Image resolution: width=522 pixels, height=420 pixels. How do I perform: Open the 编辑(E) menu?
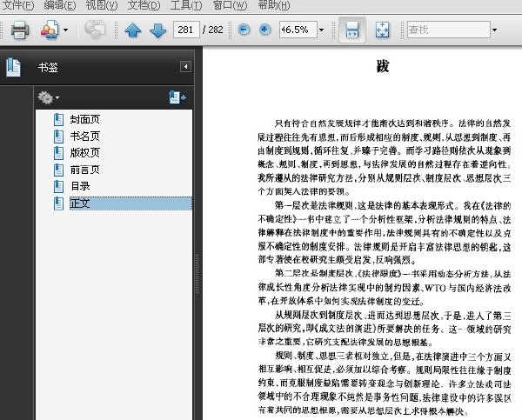pyautogui.click(x=60, y=5)
